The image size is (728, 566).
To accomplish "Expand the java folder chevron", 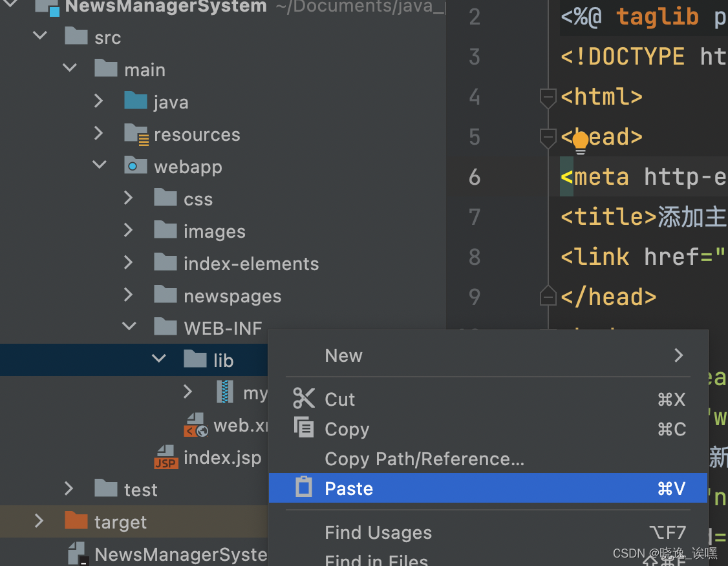I will pyautogui.click(x=98, y=100).
